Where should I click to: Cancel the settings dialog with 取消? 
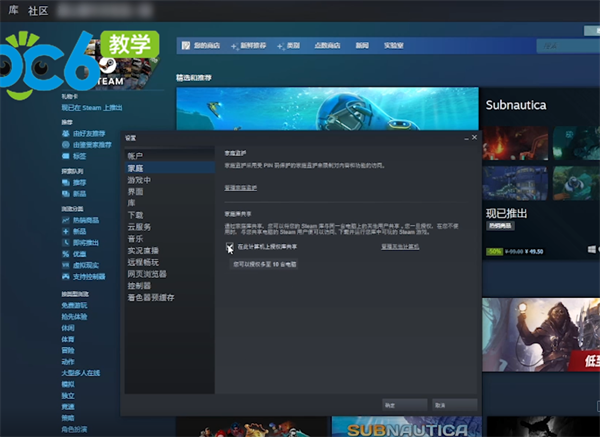pos(455,405)
